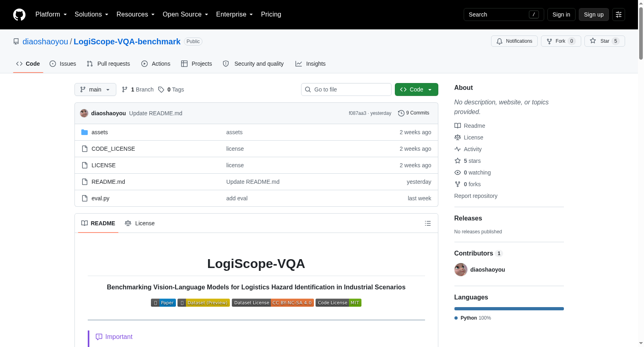Switch to the License tab in file viewer
This screenshot has height=347, width=644.
[x=140, y=223]
